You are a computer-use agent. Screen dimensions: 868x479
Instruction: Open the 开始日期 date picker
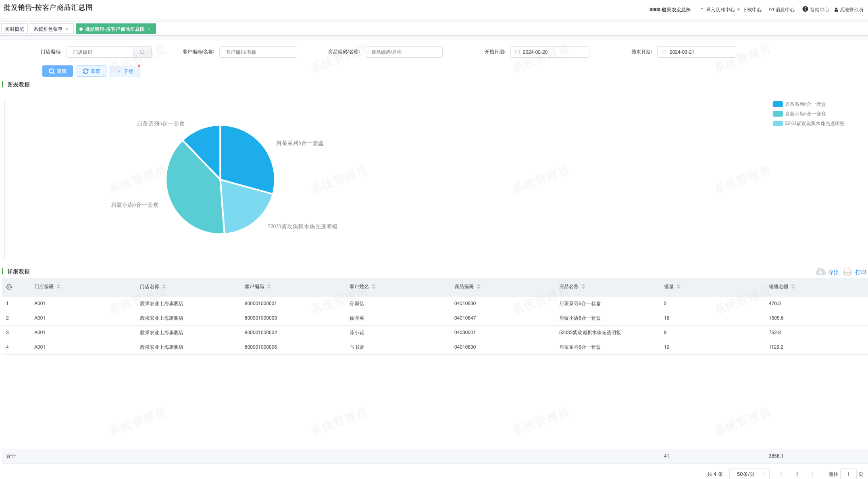(x=550, y=52)
